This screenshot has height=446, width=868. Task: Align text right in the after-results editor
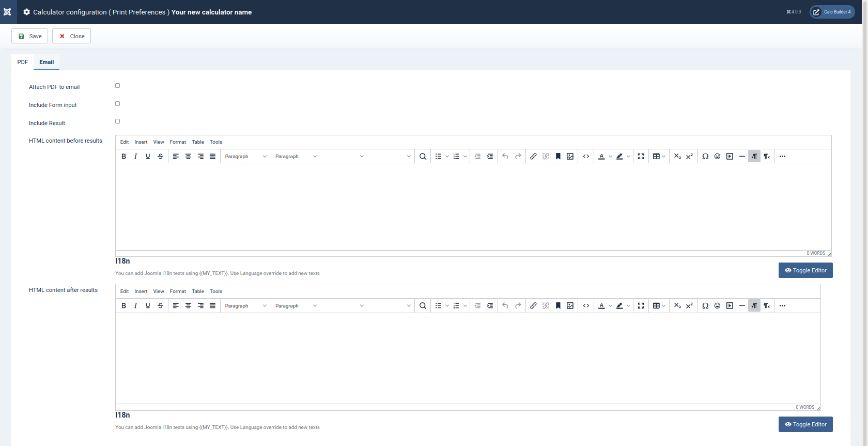200,305
